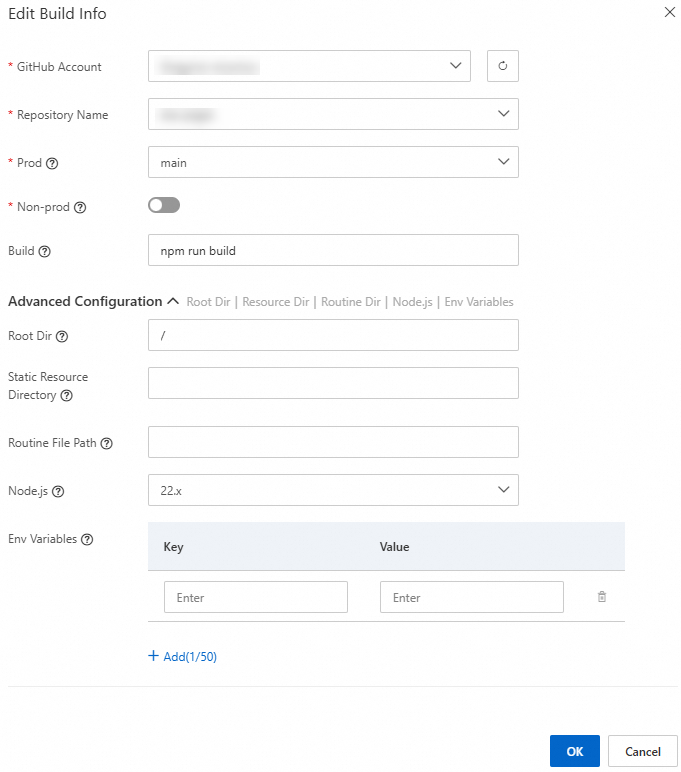
Task: Click the Static Resource Directory help icon
Action: (67, 395)
